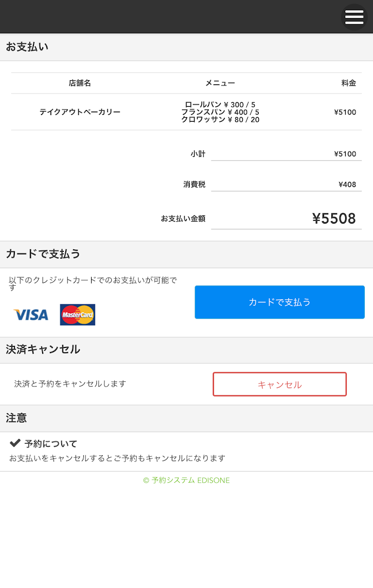This screenshot has height=588, width=373.
Task: Click the ロールパン menu line
Action: click(220, 105)
